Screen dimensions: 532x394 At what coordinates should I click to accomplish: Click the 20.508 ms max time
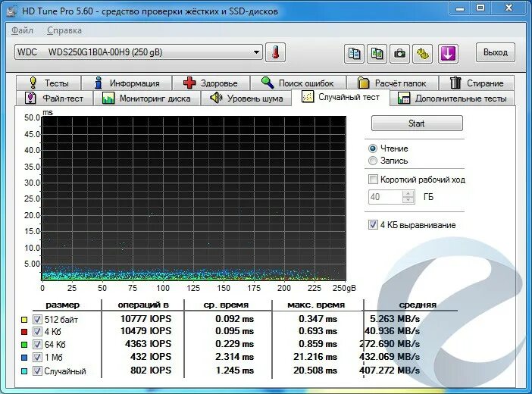coord(315,371)
